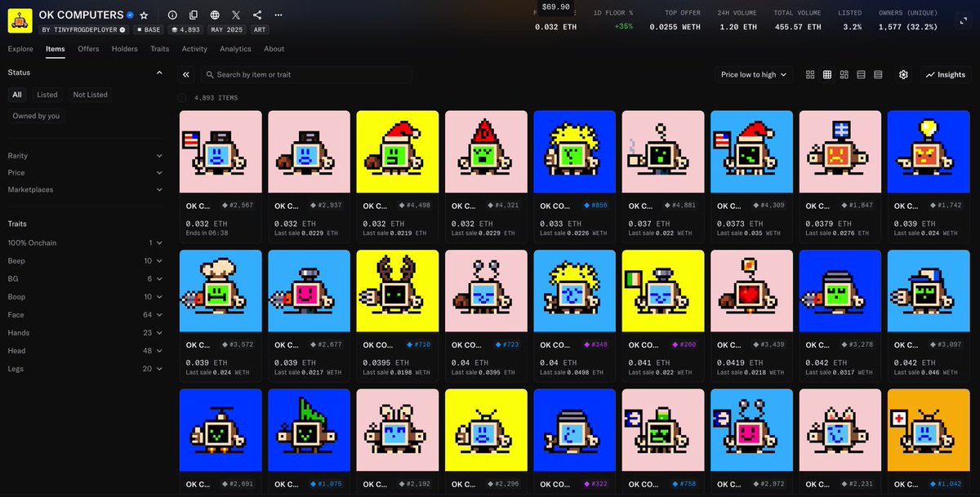Select the Listed status filter
Screen dimensions: 980x497
pyautogui.click(x=47, y=95)
